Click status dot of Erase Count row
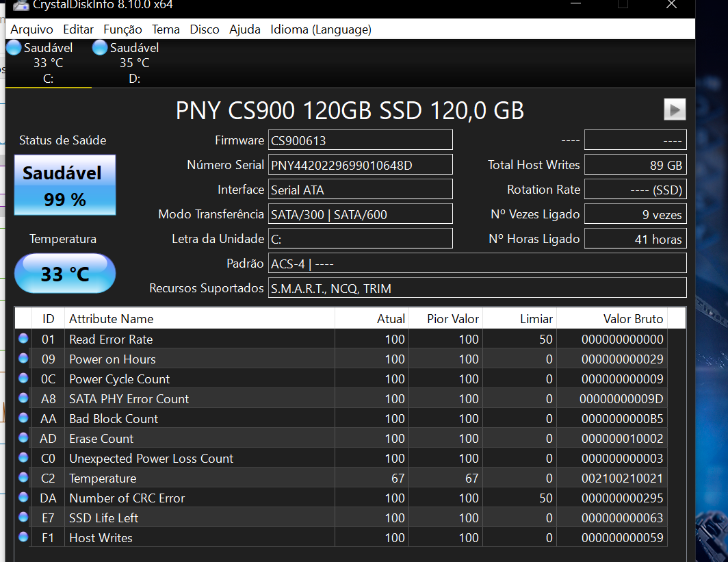728x562 pixels. [23, 437]
